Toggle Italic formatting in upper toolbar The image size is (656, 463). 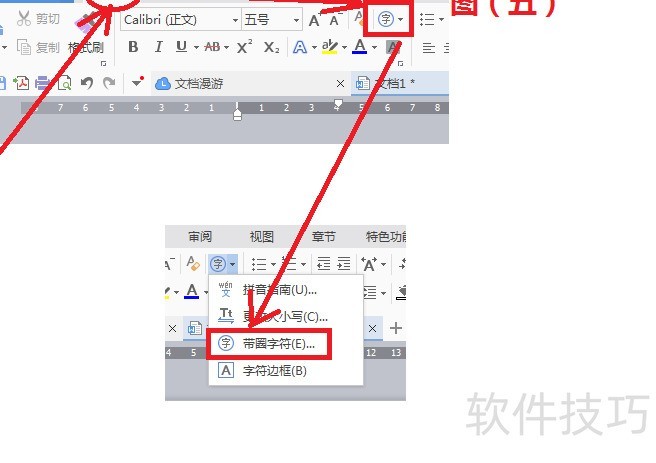click(x=158, y=47)
